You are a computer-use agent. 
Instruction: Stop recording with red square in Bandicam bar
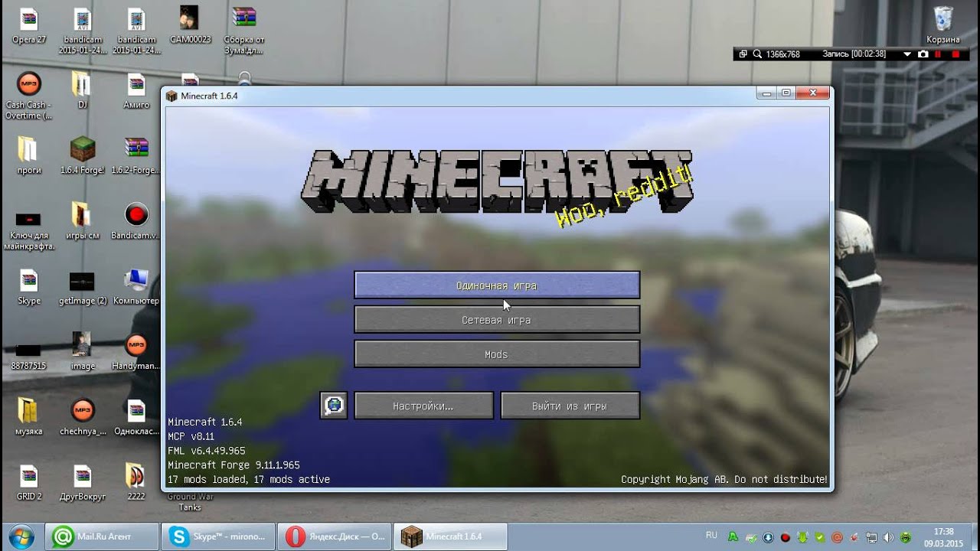click(x=955, y=54)
